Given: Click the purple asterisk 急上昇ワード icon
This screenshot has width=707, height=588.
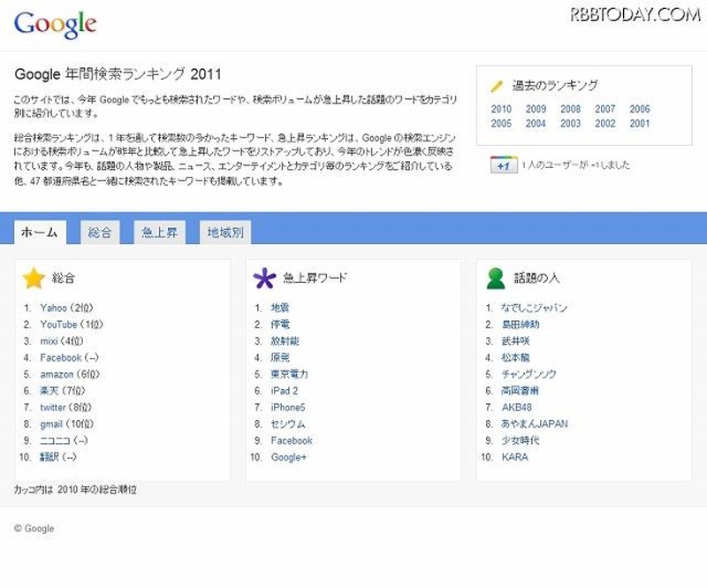Looking at the screenshot, I should 264,279.
